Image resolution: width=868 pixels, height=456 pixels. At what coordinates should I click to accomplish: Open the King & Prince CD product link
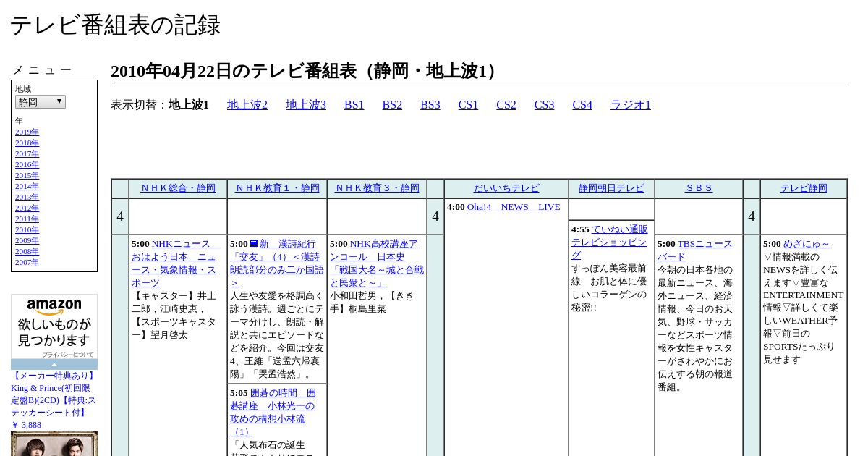(54, 394)
